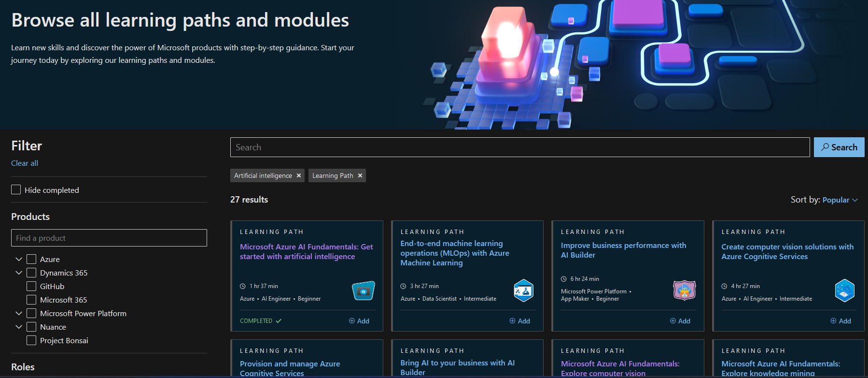The image size is (868, 378).
Task: Open Azure AI Fundamentals: Explore computer vision
Action: pos(620,368)
